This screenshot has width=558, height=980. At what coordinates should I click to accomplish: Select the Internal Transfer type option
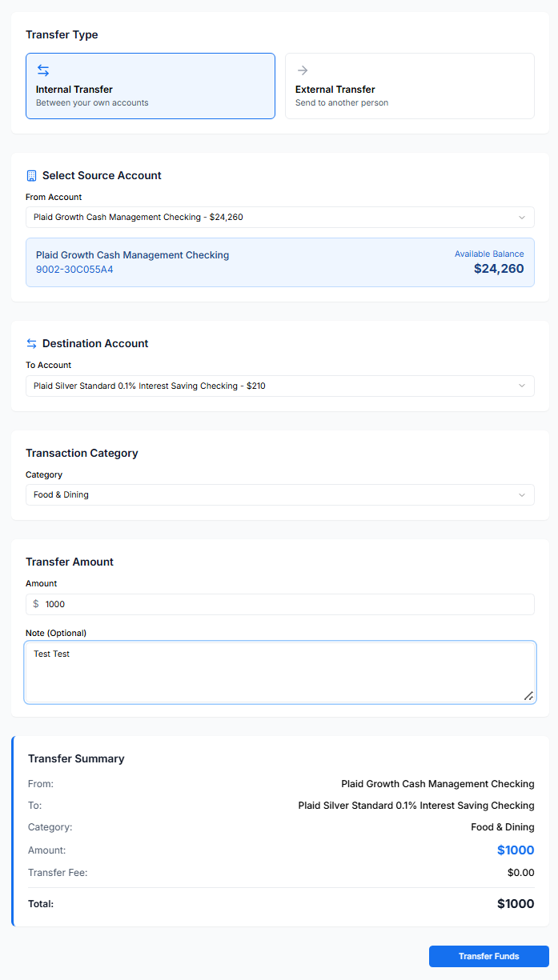pyautogui.click(x=151, y=86)
